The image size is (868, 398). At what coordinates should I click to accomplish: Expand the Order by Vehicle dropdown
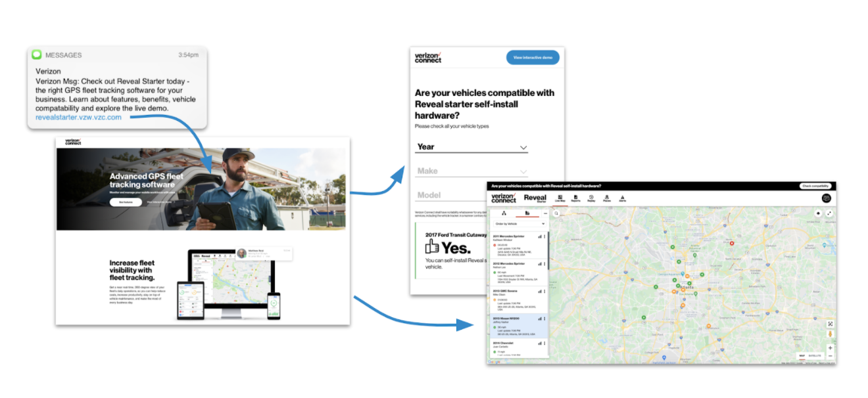point(520,224)
